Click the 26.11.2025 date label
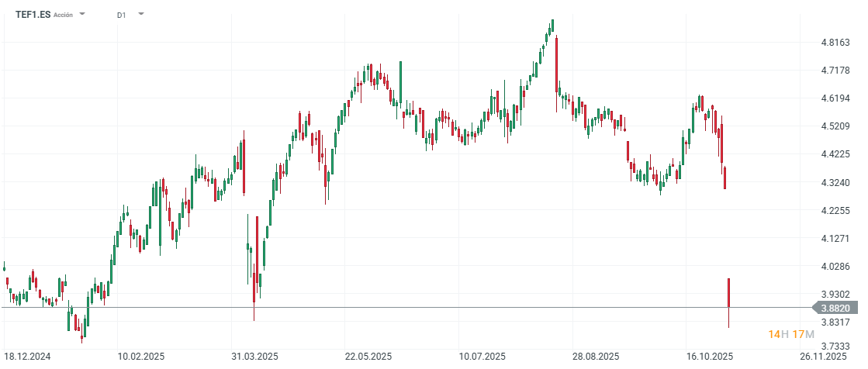Viewport: 868px width, 369px height. 824,357
